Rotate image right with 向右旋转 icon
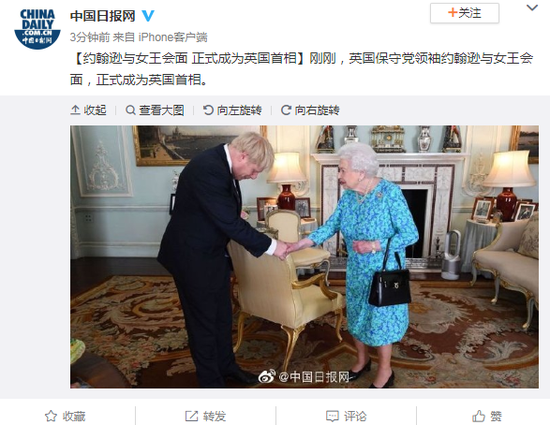Screen dimensions: 550x425 (x=286, y=110)
